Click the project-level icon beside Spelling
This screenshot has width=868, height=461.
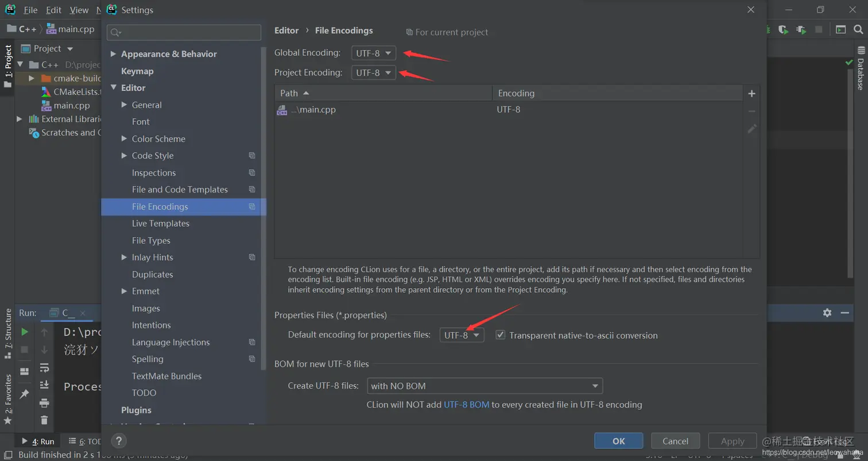[x=251, y=359]
